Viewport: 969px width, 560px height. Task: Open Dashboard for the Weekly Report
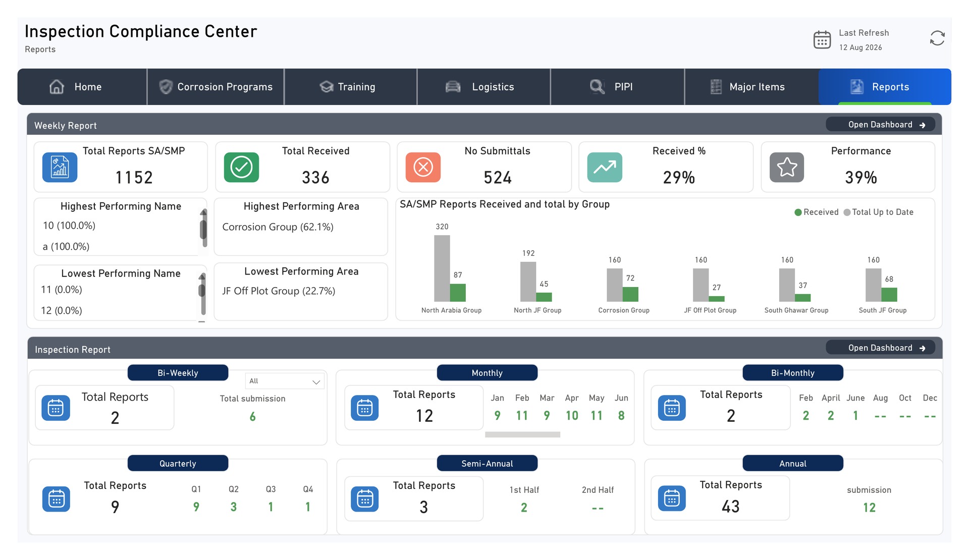(880, 125)
